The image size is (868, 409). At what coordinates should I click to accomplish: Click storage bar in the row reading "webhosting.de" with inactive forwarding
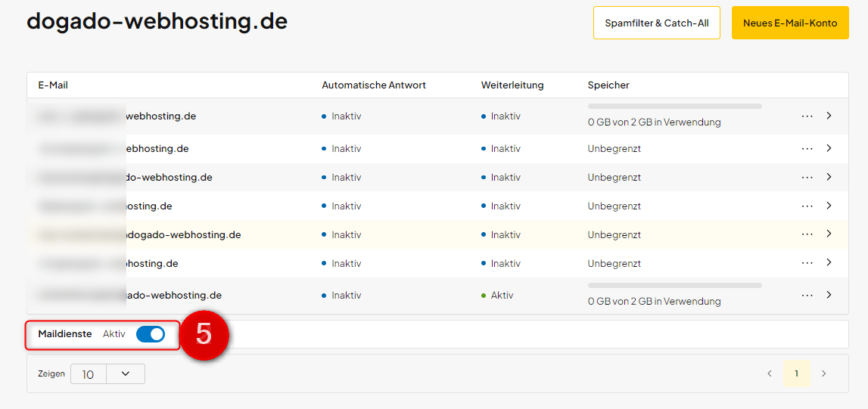pos(675,106)
